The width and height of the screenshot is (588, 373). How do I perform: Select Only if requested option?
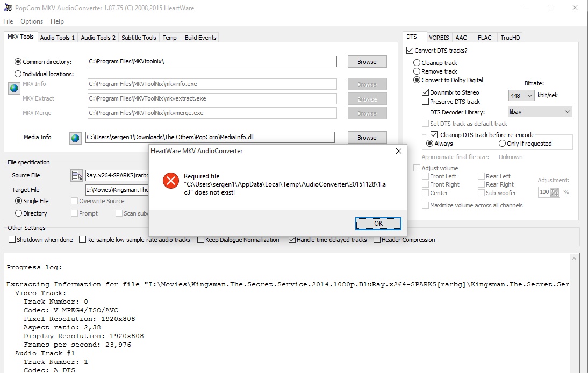(x=502, y=143)
